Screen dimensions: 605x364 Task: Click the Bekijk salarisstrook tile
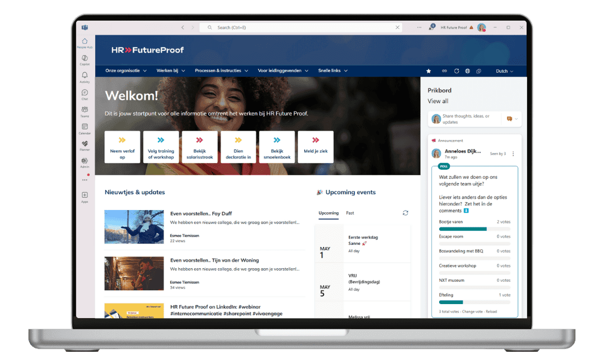[199, 147]
